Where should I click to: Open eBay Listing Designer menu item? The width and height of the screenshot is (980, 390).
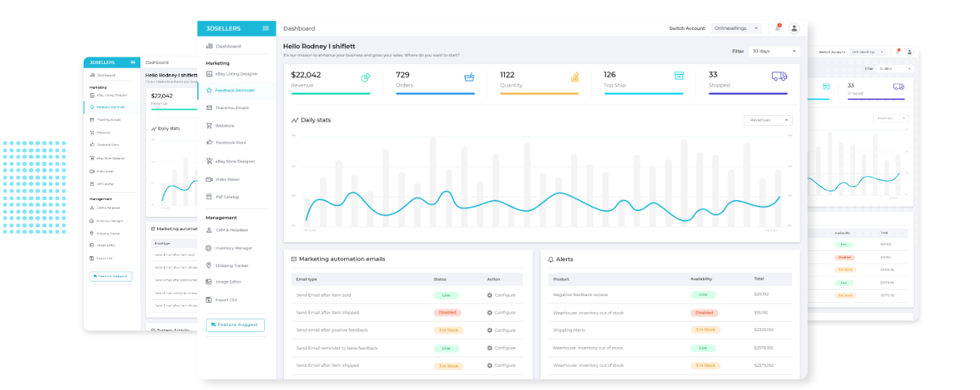(x=236, y=73)
